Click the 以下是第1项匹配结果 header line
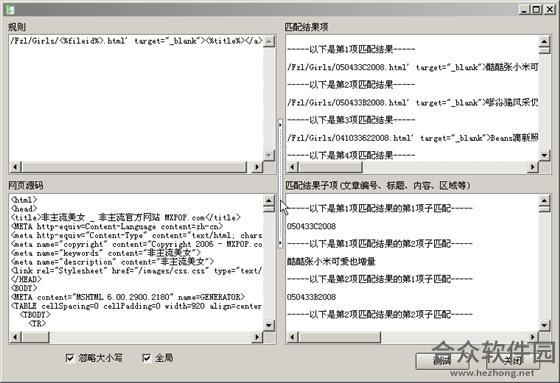The width and height of the screenshot is (560, 383). [351, 49]
